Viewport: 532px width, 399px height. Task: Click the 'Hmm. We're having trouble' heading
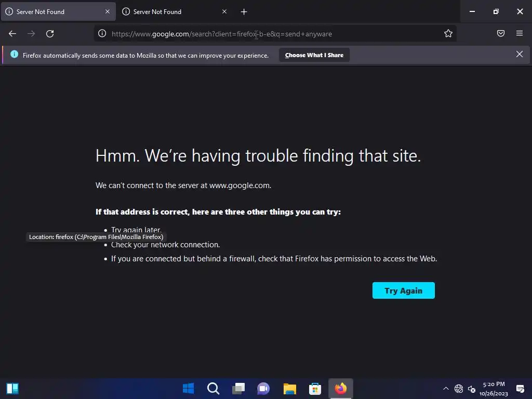(258, 156)
